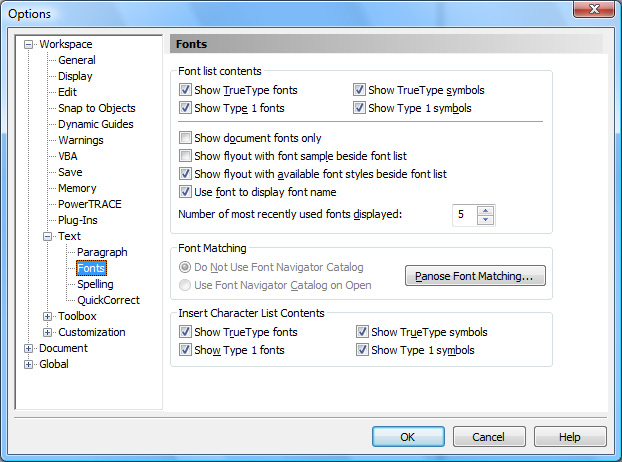The image size is (622, 462).
Task: Expand the Customization tree node
Action: [47, 332]
